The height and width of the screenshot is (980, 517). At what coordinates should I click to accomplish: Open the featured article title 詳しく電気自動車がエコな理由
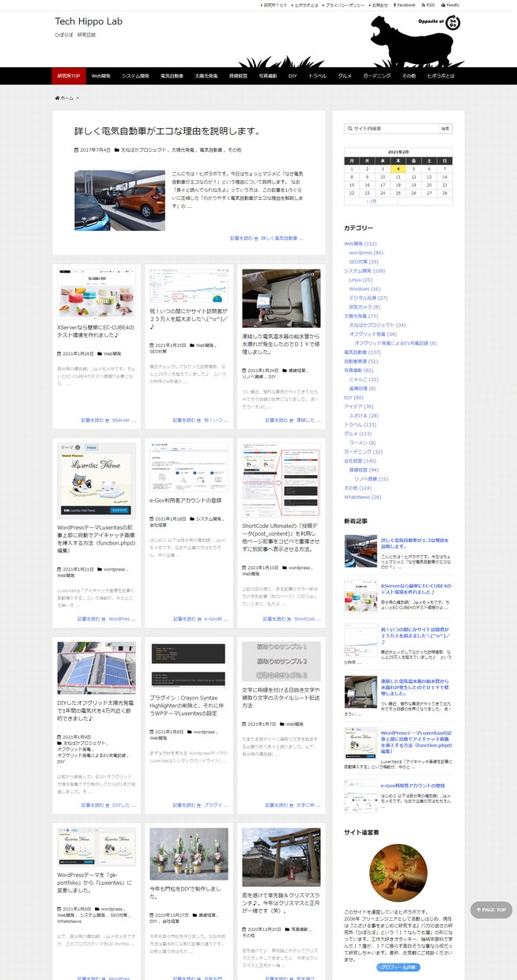[168, 131]
